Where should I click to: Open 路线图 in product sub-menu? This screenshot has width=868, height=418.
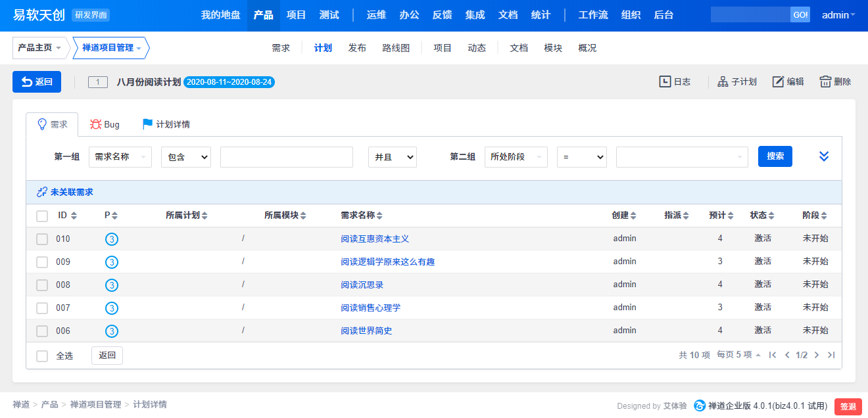[x=396, y=48]
